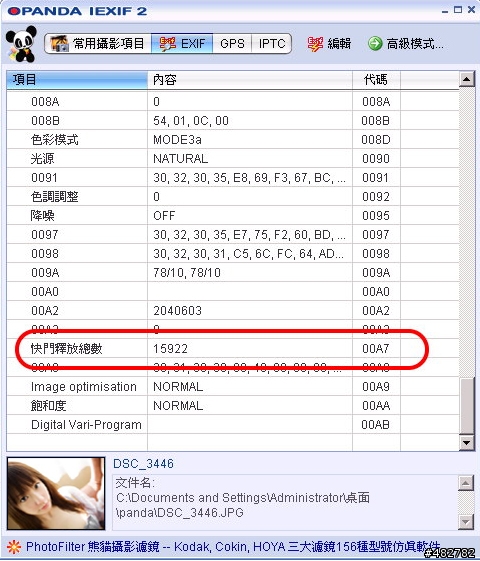Select the 0091 row item
Screen dimensions: 480x561
coord(44,178)
